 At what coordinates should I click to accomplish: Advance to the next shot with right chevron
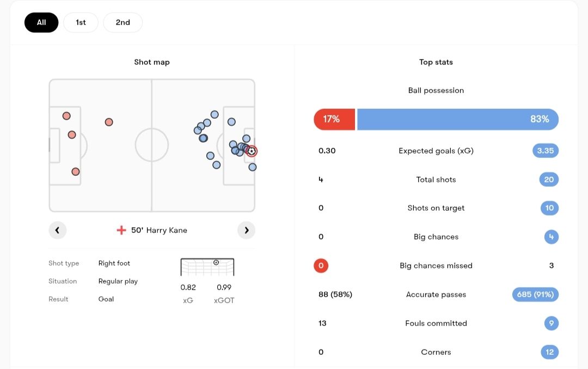click(246, 230)
